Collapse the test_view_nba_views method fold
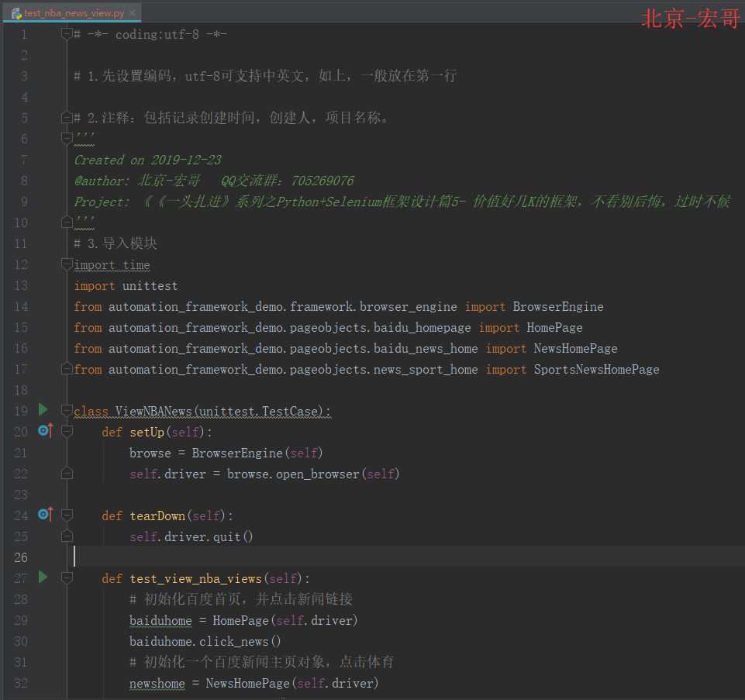The width and height of the screenshot is (745, 700). [x=67, y=578]
